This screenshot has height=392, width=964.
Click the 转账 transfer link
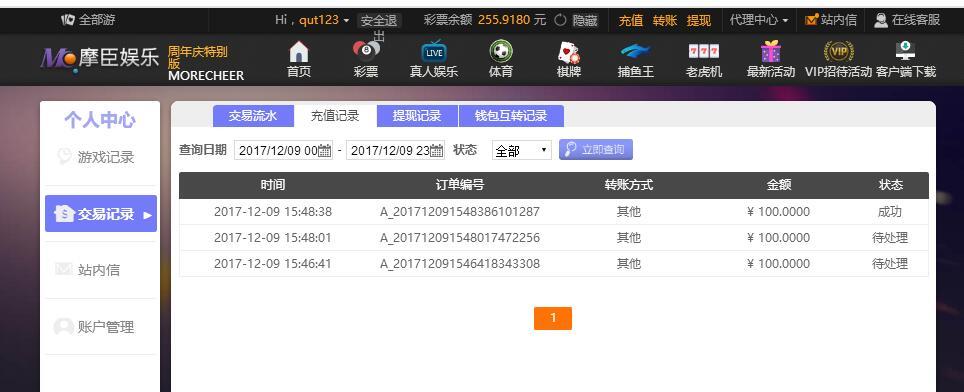click(x=665, y=20)
